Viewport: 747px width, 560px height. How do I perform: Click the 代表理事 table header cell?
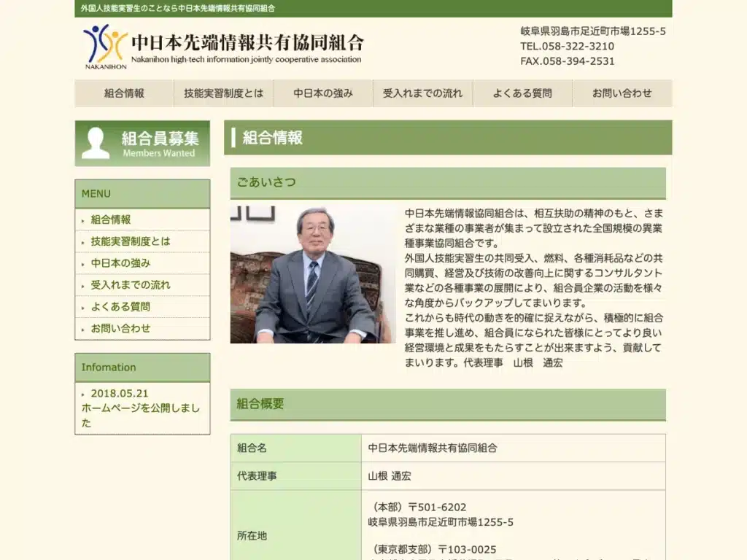click(x=296, y=476)
